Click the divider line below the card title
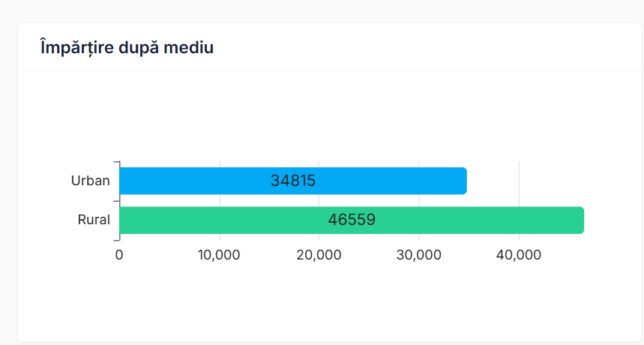This screenshot has width=644, height=345. pos(330,71)
